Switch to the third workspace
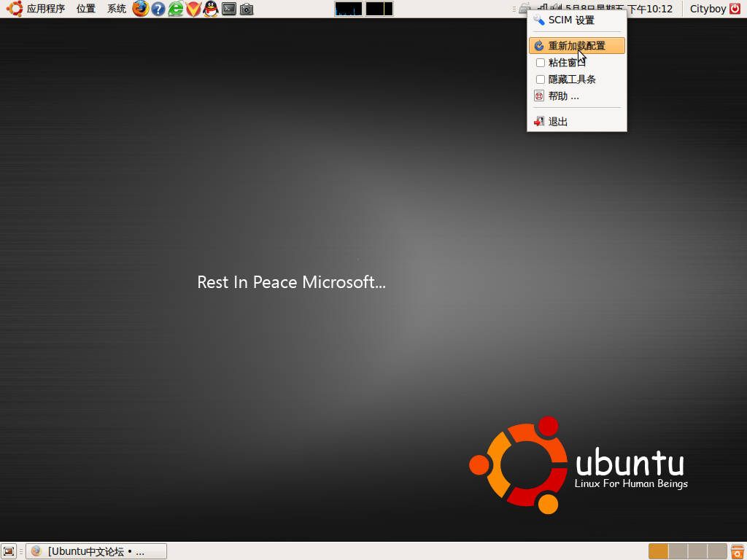Screen dimensions: 747x560 pos(697,551)
